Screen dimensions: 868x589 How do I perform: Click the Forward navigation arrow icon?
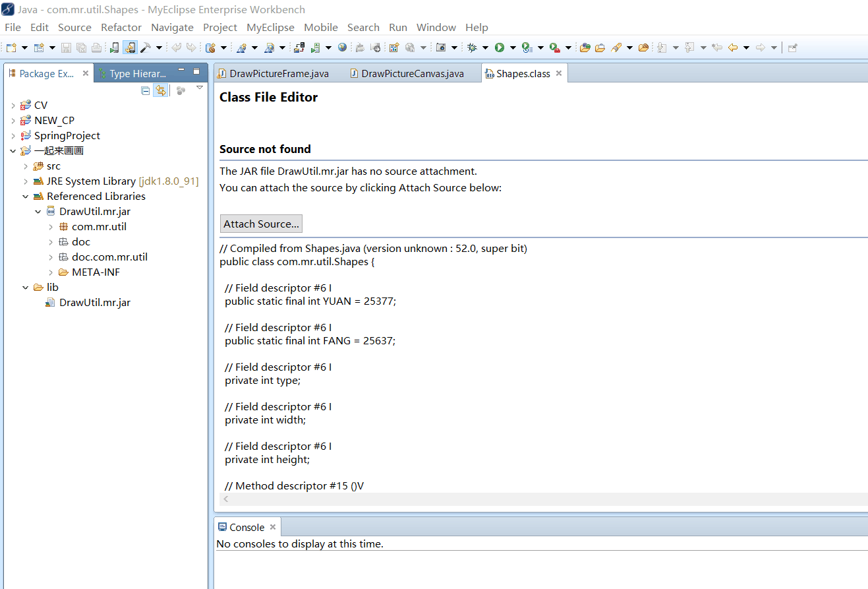tap(761, 47)
